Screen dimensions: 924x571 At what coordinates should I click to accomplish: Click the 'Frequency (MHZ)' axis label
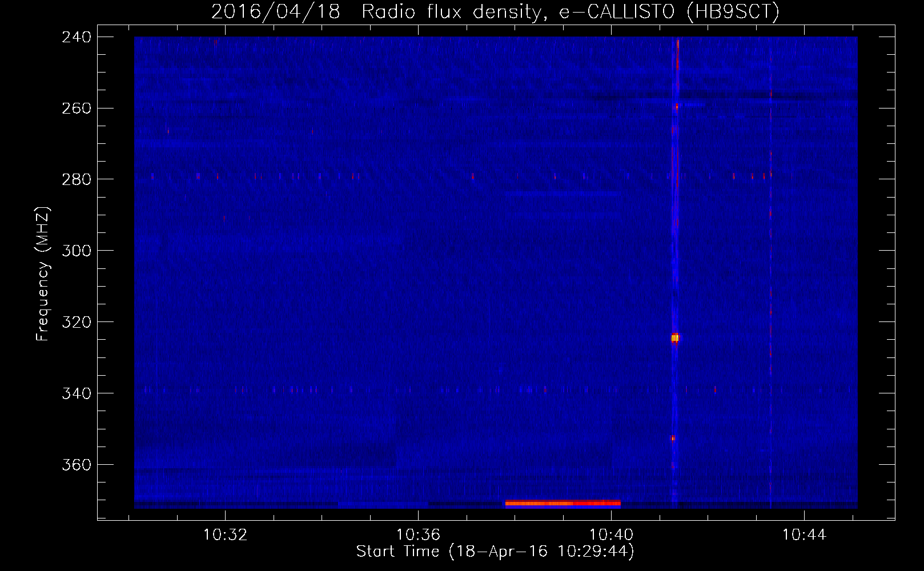[x=43, y=274]
